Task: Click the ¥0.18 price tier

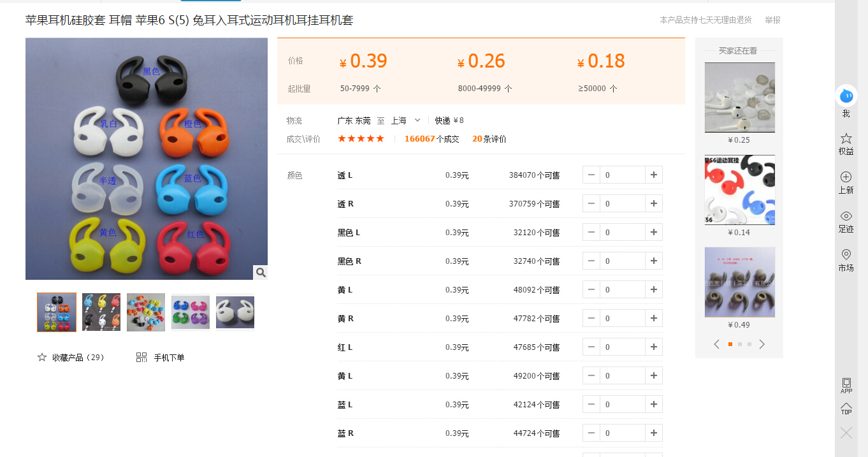Action: [601, 61]
